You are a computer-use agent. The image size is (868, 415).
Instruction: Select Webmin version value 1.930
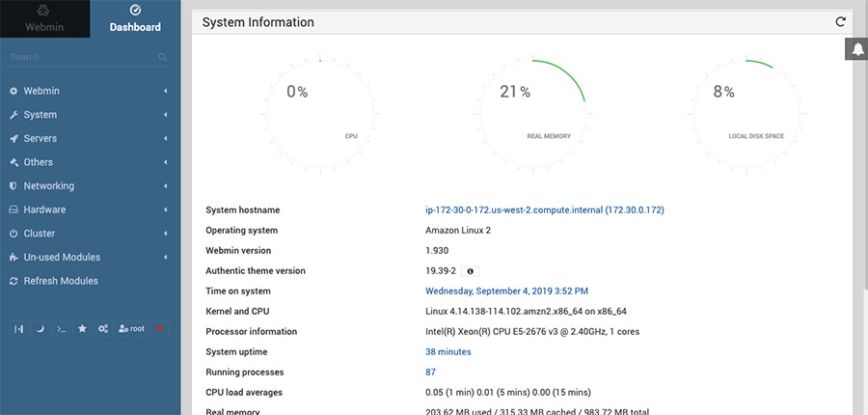point(437,250)
